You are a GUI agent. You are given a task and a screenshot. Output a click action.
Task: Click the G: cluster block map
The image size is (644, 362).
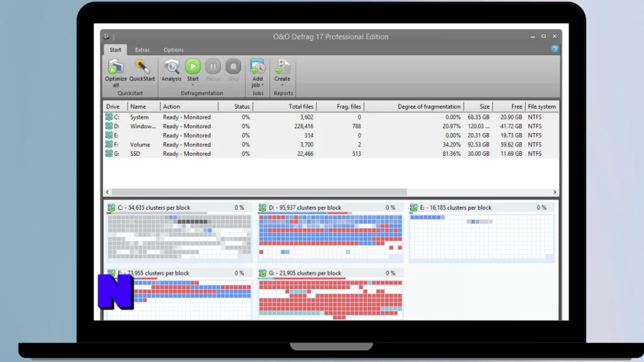tap(331, 300)
